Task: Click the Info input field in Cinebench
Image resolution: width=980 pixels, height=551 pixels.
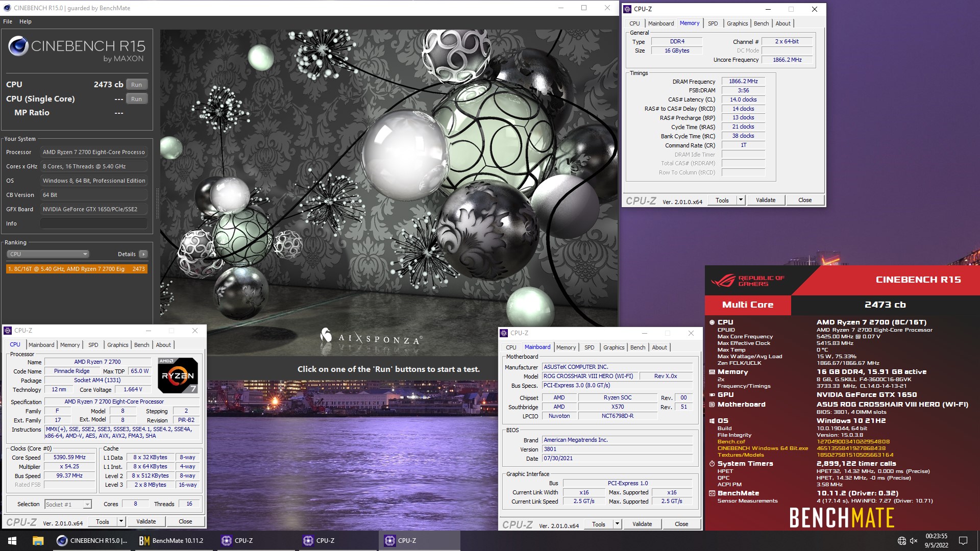Action: click(x=94, y=223)
